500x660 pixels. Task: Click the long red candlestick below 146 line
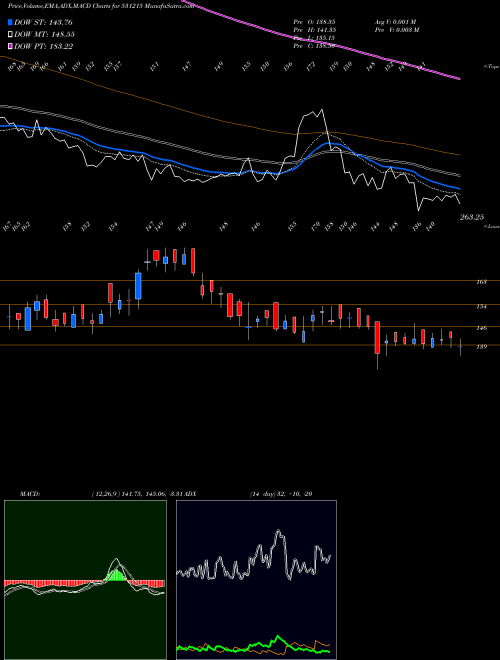tap(378, 338)
